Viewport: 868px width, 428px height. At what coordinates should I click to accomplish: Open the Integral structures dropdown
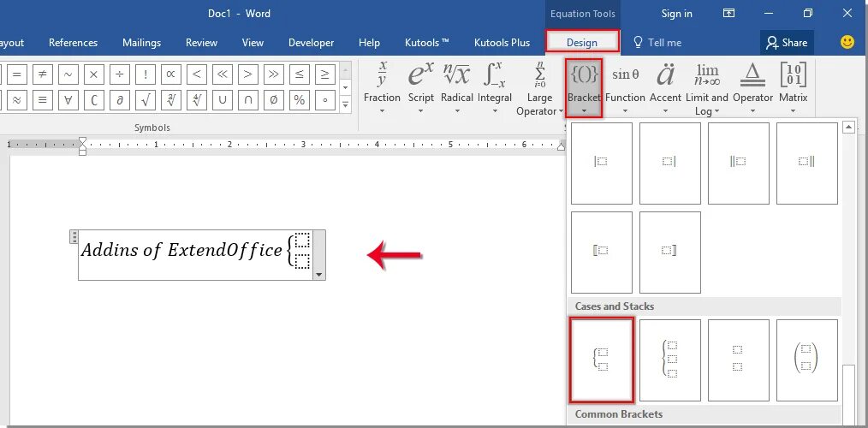click(495, 88)
